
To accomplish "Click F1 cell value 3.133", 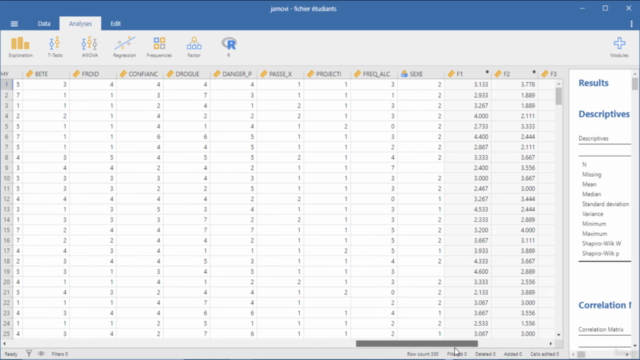I will coord(469,84).
